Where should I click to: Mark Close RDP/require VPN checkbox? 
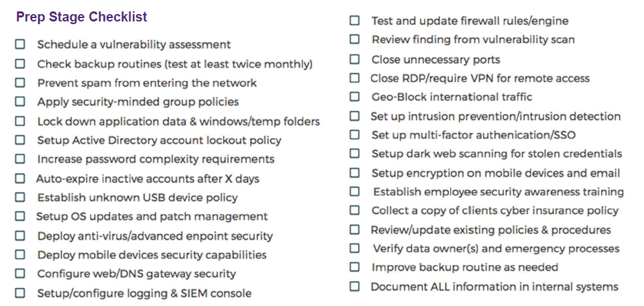[354, 78]
